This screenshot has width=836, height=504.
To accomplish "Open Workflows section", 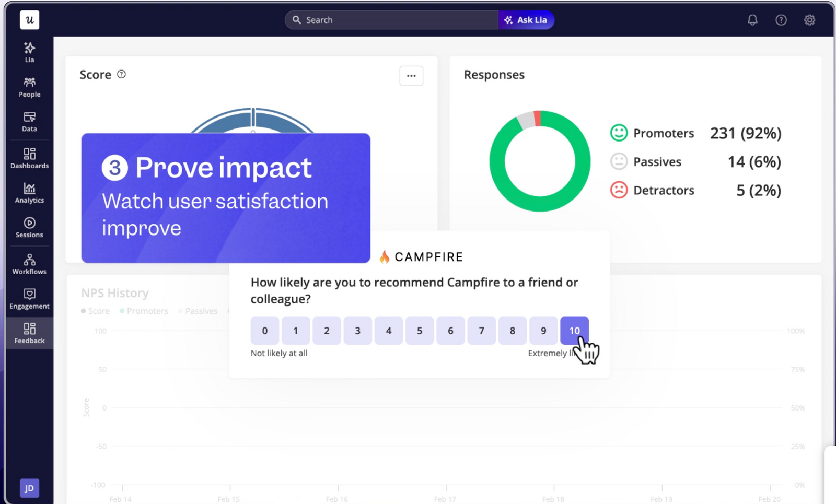I will [29, 264].
